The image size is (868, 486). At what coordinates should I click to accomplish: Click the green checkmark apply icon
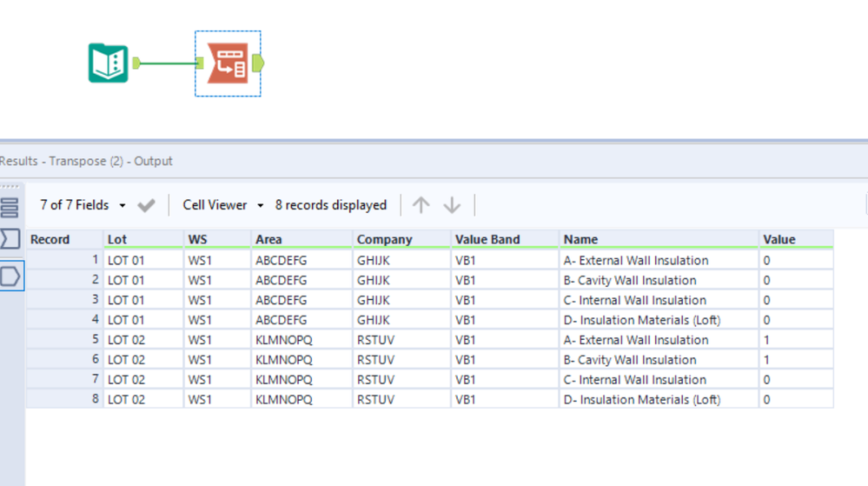coord(146,205)
